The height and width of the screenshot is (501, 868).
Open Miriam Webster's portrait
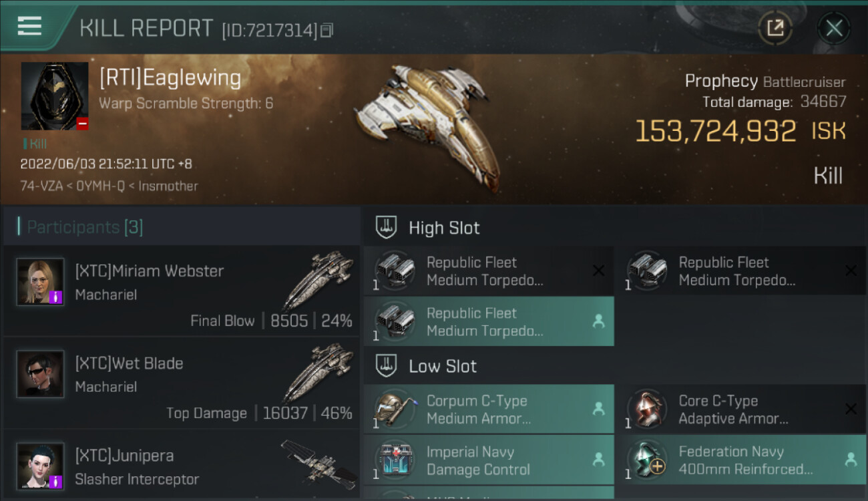(41, 282)
